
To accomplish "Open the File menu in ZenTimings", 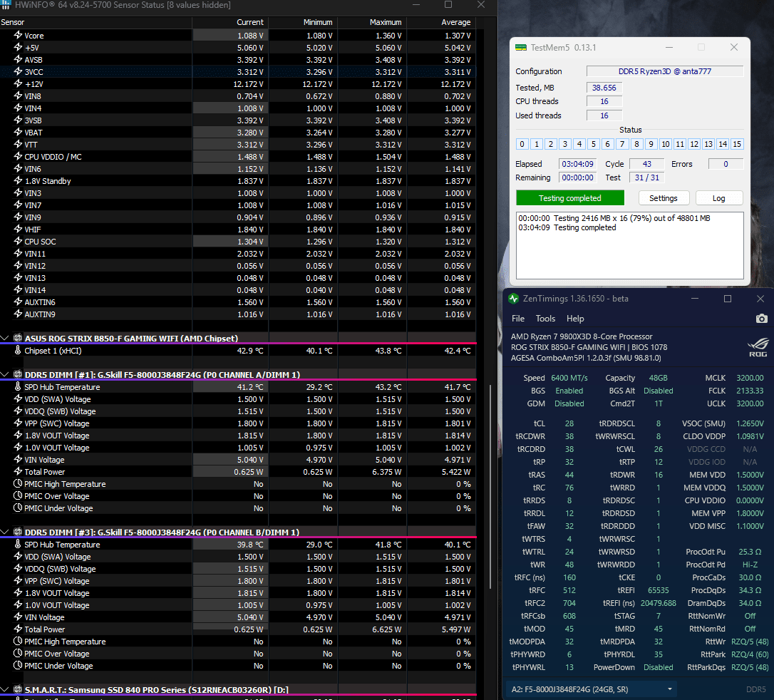I will coord(518,319).
